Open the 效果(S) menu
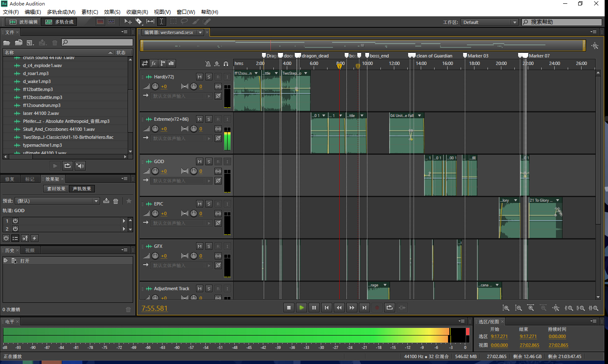 [112, 12]
